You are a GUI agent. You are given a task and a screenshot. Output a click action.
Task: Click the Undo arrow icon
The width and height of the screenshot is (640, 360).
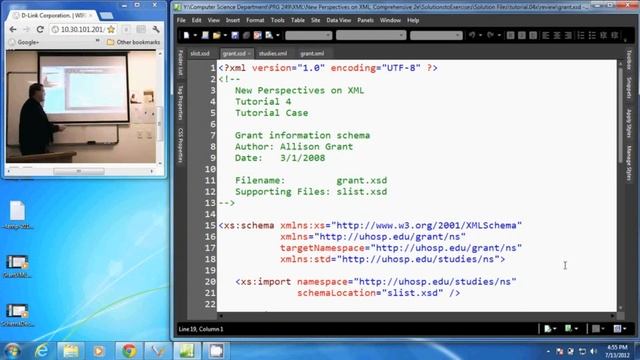click(x=472, y=36)
